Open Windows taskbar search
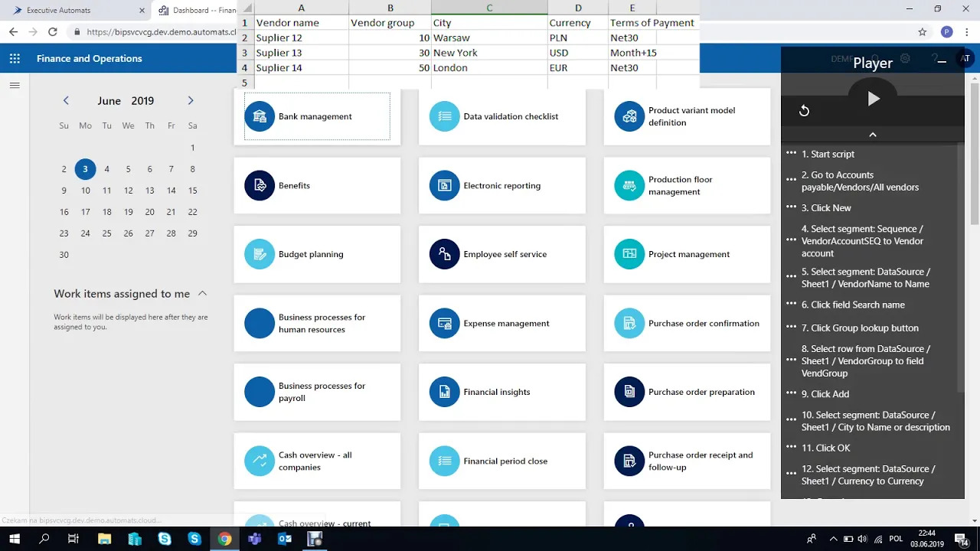 tap(44, 539)
